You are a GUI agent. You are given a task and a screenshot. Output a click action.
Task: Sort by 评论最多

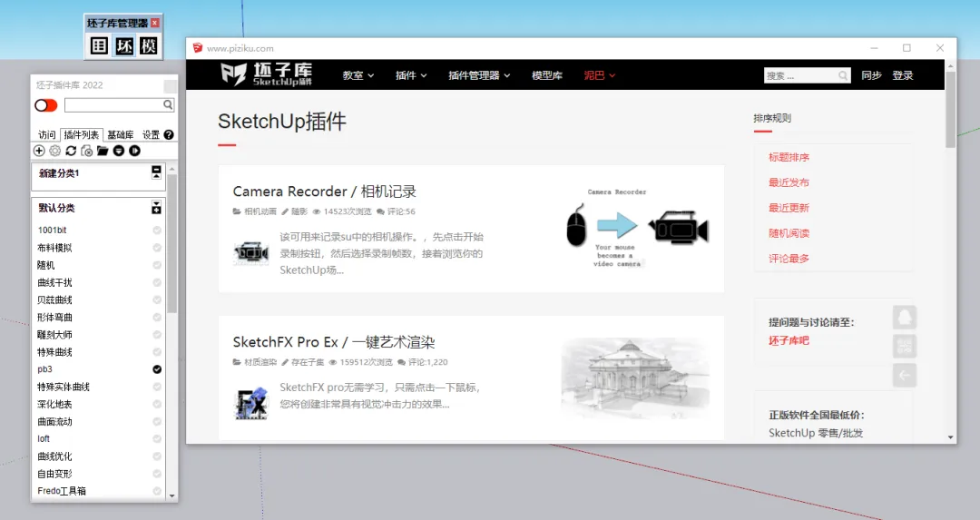(789, 259)
